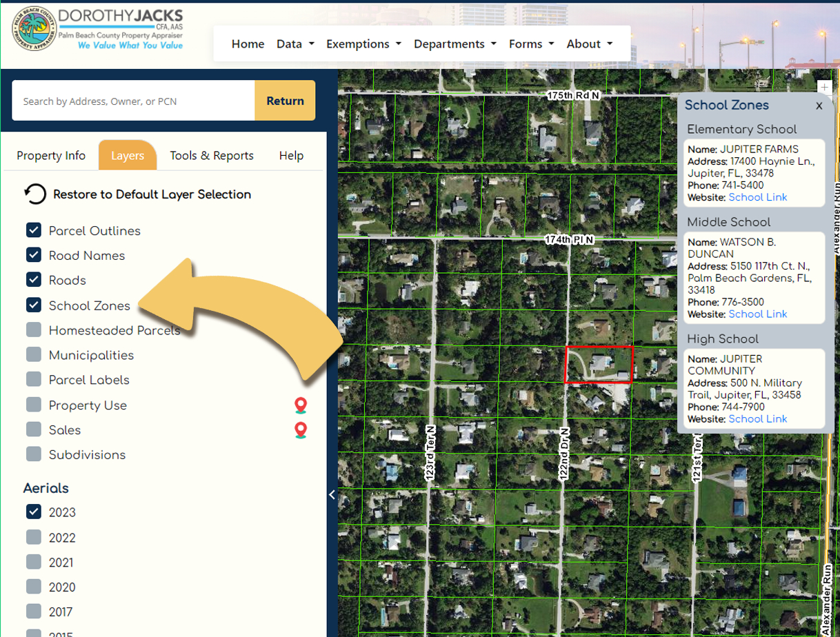Click the red map pin beside Sales

(x=301, y=429)
